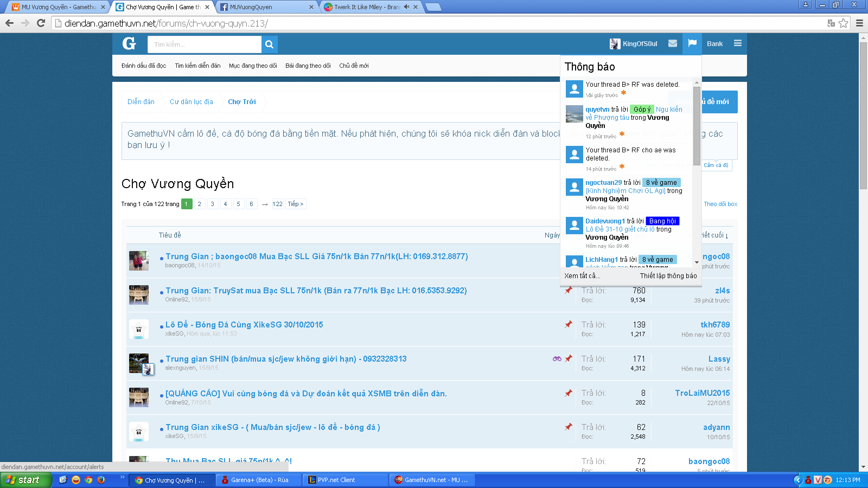The image size is (868, 488).
Task: Click the Xem tất cả notifications link
Action: tap(582, 276)
